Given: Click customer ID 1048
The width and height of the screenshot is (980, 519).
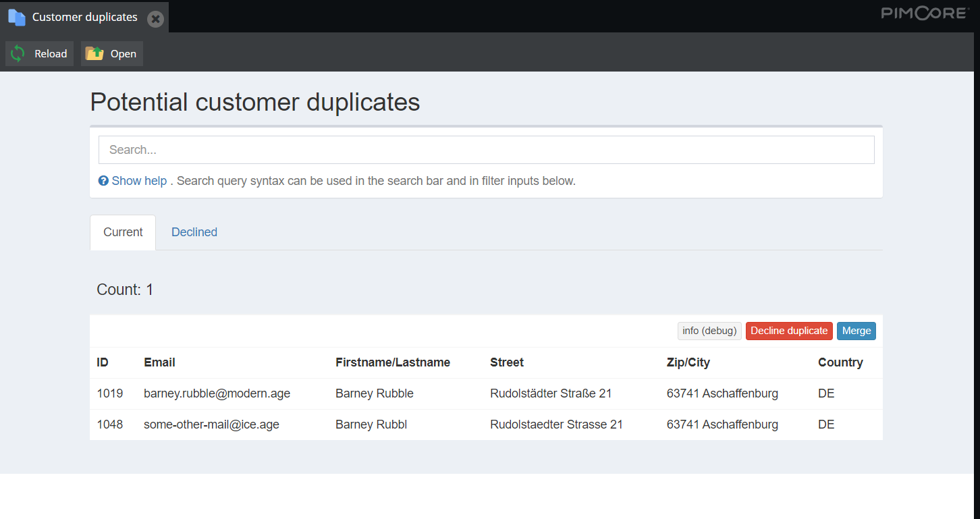Looking at the screenshot, I should pos(110,425).
